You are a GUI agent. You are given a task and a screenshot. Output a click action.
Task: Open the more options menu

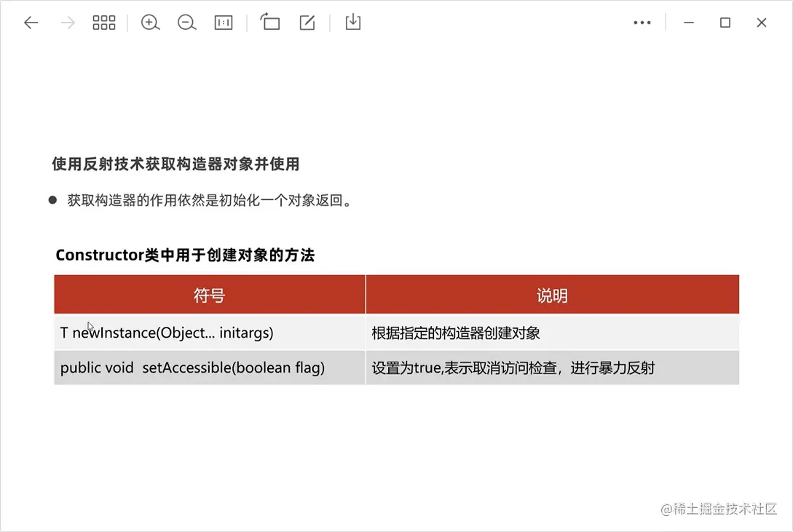(x=642, y=23)
